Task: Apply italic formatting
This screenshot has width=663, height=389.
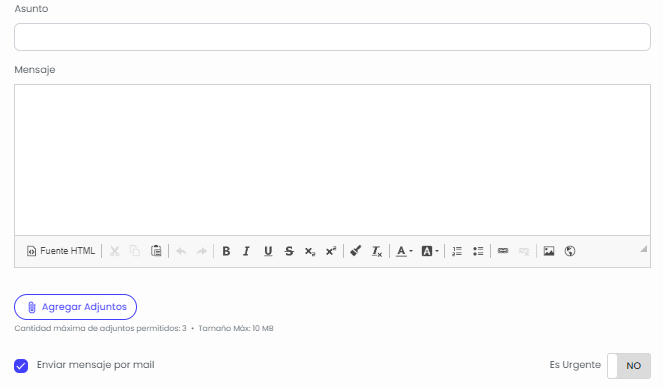Action: [x=247, y=251]
